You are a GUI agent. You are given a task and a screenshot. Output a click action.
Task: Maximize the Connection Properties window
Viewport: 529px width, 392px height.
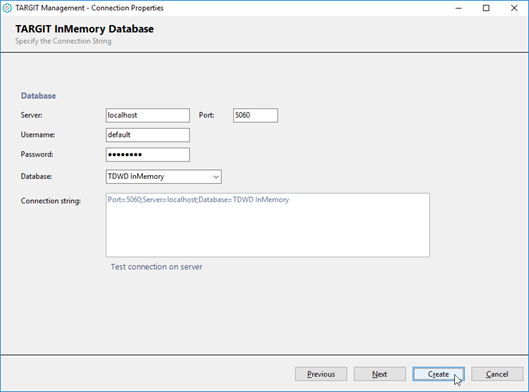tap(486, 8)
